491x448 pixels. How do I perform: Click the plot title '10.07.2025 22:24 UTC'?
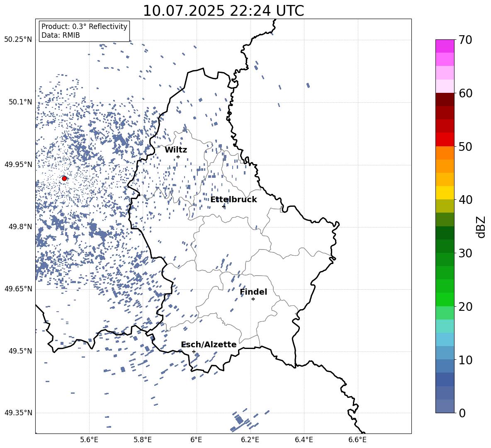[x=223, y=11]
